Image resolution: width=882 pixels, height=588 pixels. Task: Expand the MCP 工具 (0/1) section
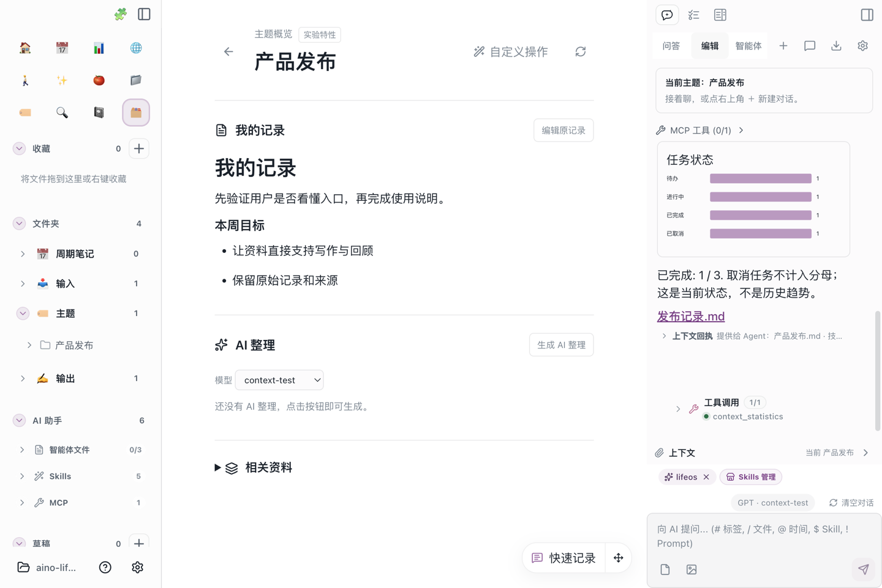pos(700,130)
